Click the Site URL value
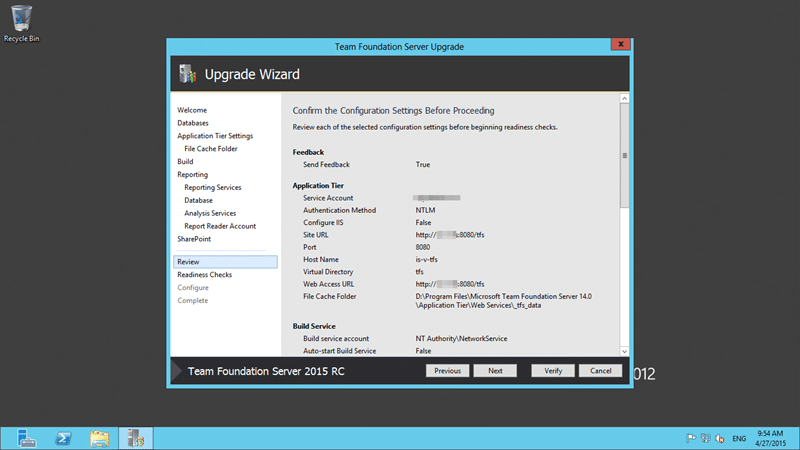800x450 pixels. pos(450,235)
